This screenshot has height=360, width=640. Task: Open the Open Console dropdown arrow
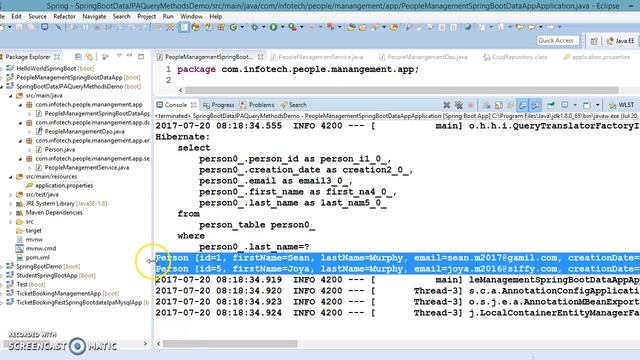tap(598, 105)
